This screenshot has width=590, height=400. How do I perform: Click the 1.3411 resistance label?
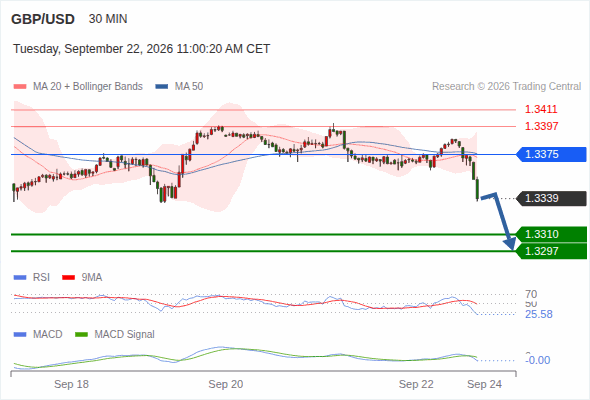click(541, 110)
